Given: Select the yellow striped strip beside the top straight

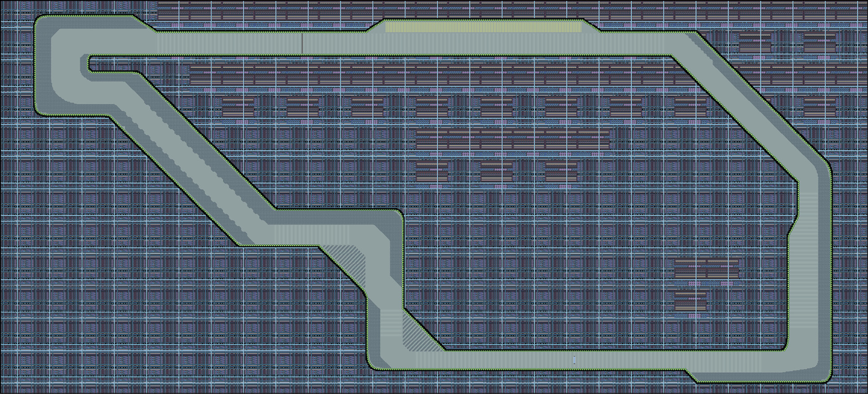Looking at the screenshot, I should tap(483, 27).
